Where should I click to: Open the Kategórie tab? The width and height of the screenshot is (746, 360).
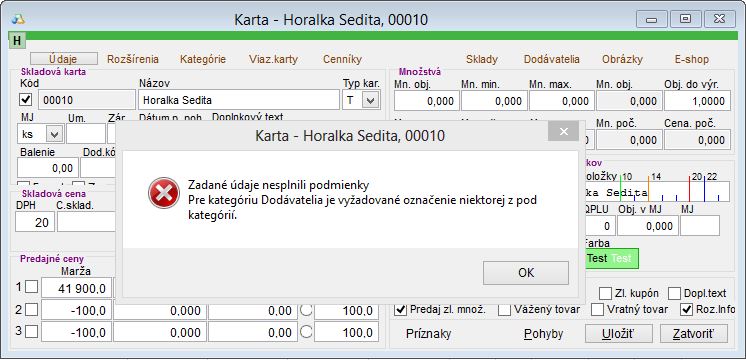203,59
